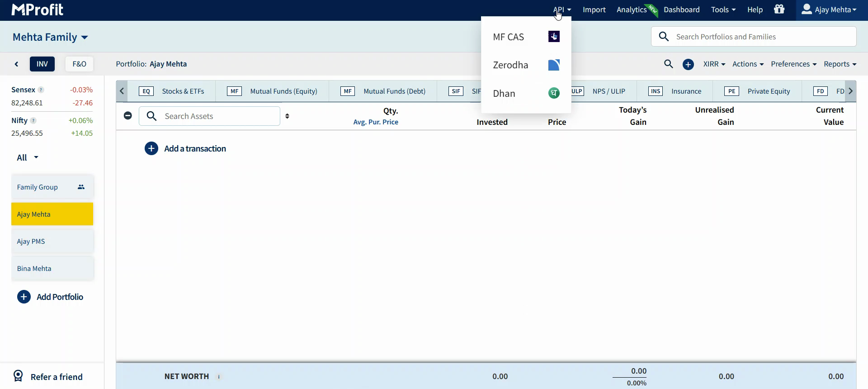The height and width of the screenshot is (389, 868).
Task: Open the Analytics page
Action: [x=632, y=9]
